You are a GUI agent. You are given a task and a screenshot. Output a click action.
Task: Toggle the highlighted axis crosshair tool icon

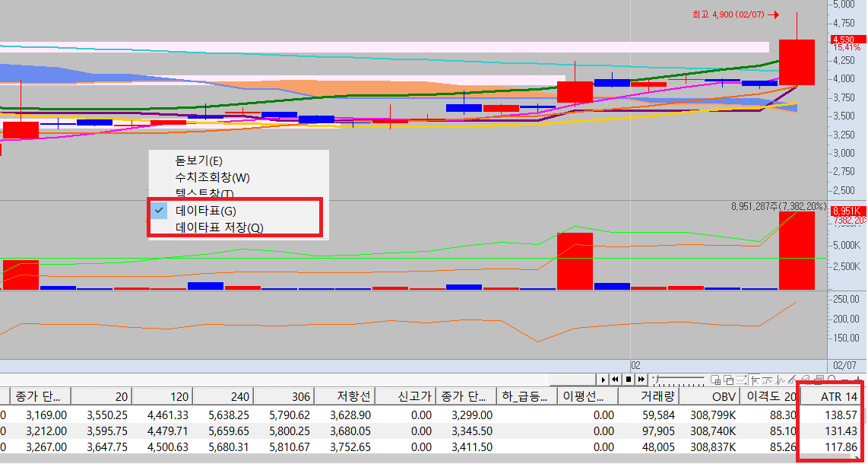pyautogui.click(x=755, y=380)
